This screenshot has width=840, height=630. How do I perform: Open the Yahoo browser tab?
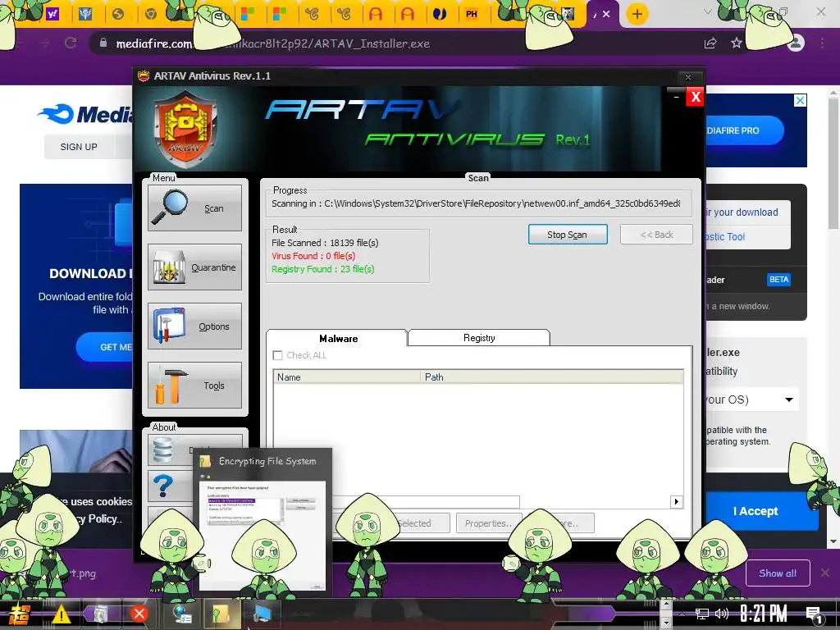tap(52, 14)
